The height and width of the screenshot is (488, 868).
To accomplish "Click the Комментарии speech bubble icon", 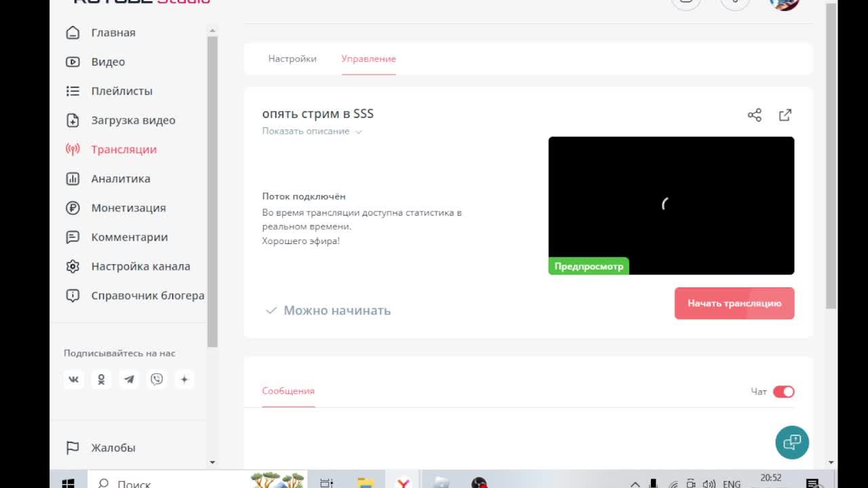I will pyautogui.click(x=73, y=237).
